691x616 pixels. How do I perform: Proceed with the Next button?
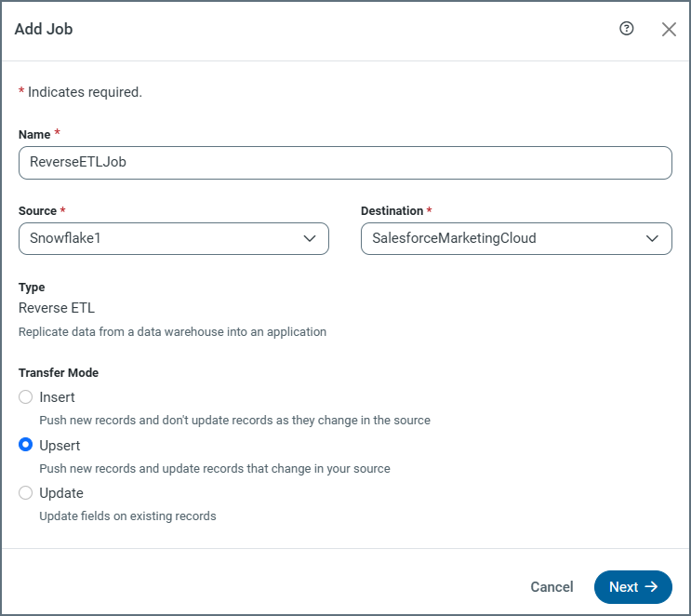click(632, 587)
